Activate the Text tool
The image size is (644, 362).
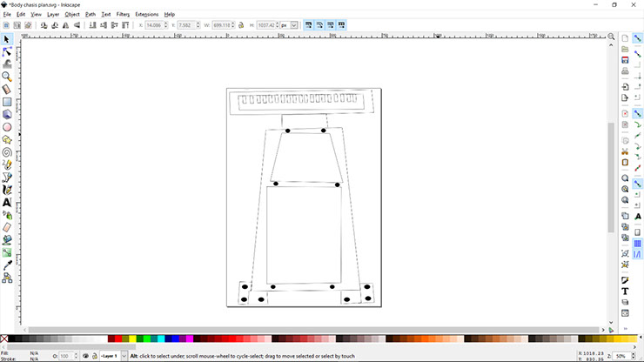click(x=7, y=202)
